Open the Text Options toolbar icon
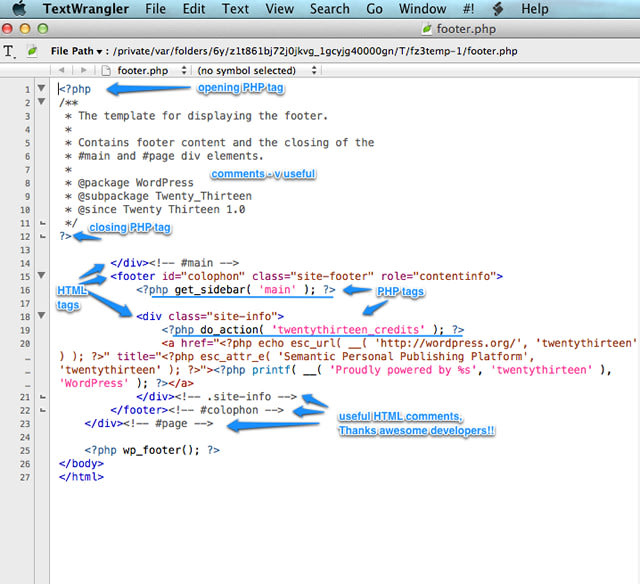This screenshot has width=640, height=584. coord(10,50)
